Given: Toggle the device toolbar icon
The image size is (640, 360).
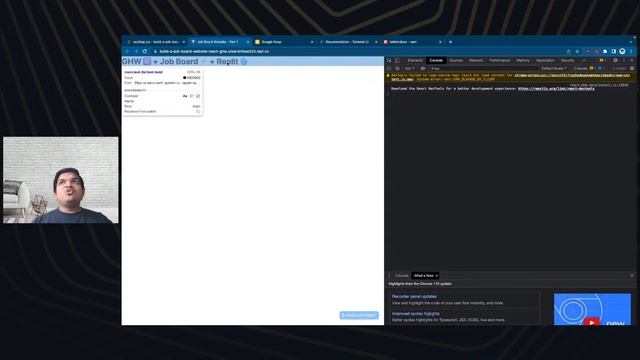Looking at the screenshot, I should [x=397, y=60].
